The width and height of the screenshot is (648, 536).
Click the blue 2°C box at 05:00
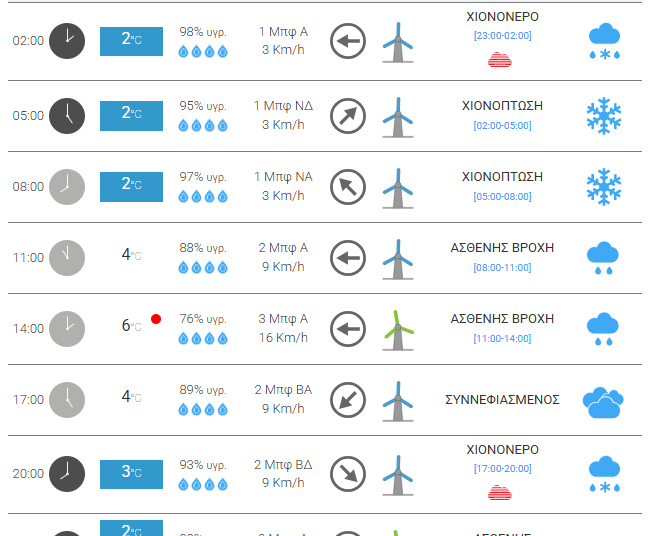[x=131, y=114]
